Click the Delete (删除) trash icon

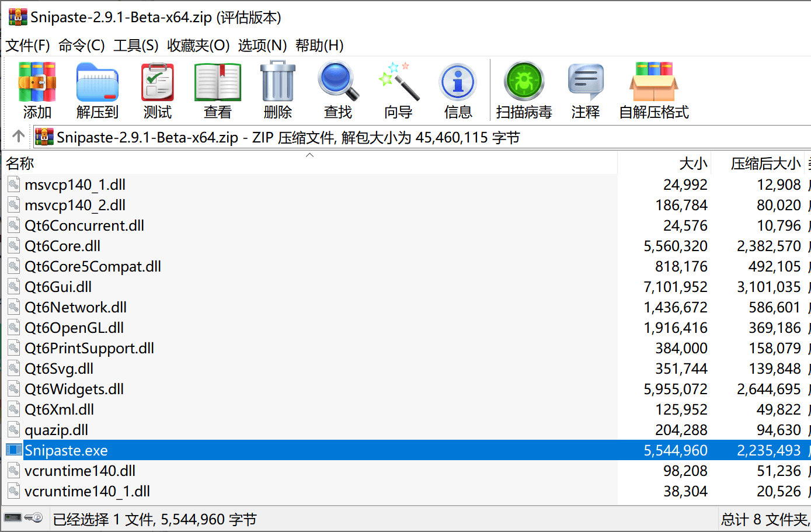pyautogui.click(x=278, y=90)
